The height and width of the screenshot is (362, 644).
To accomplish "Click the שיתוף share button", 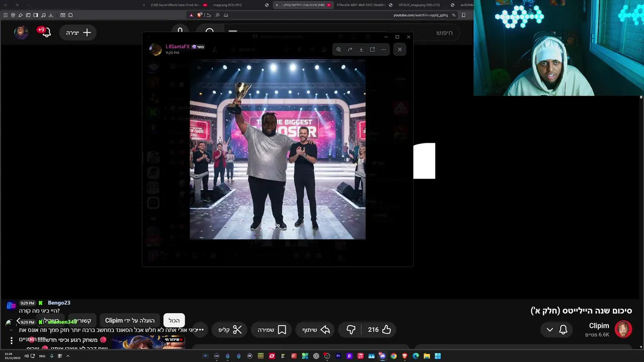I will (315, 330).
